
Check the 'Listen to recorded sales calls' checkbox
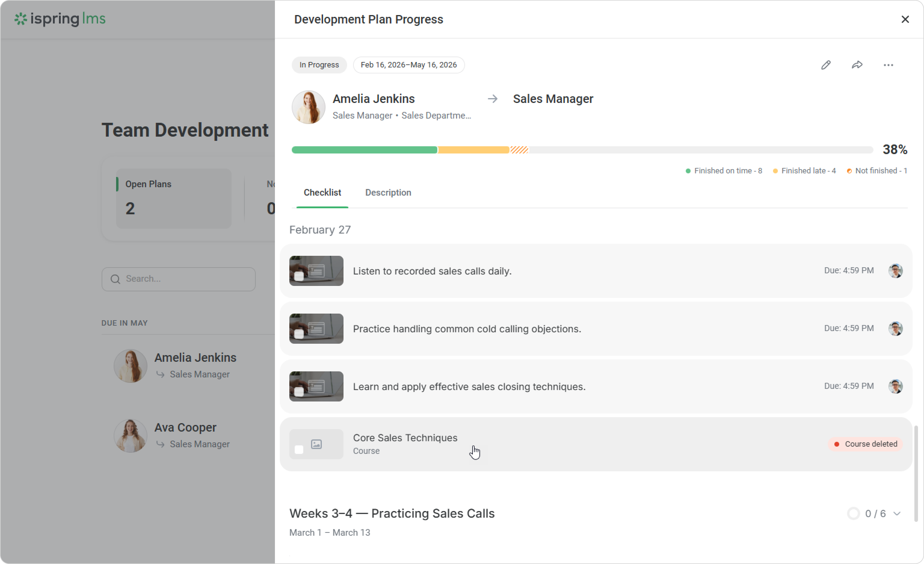point(299,277)
